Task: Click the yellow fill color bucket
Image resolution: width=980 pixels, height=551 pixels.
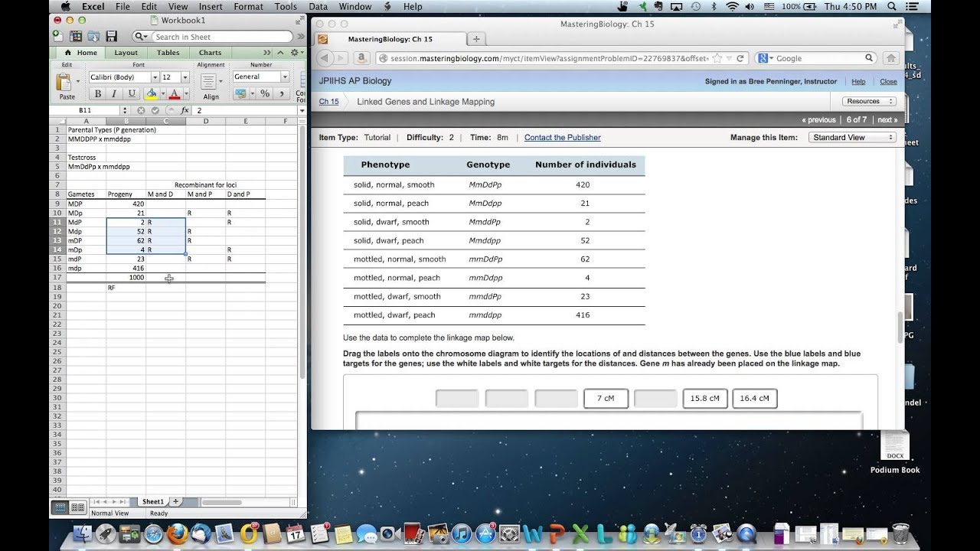Action: (x=151, y=94)
